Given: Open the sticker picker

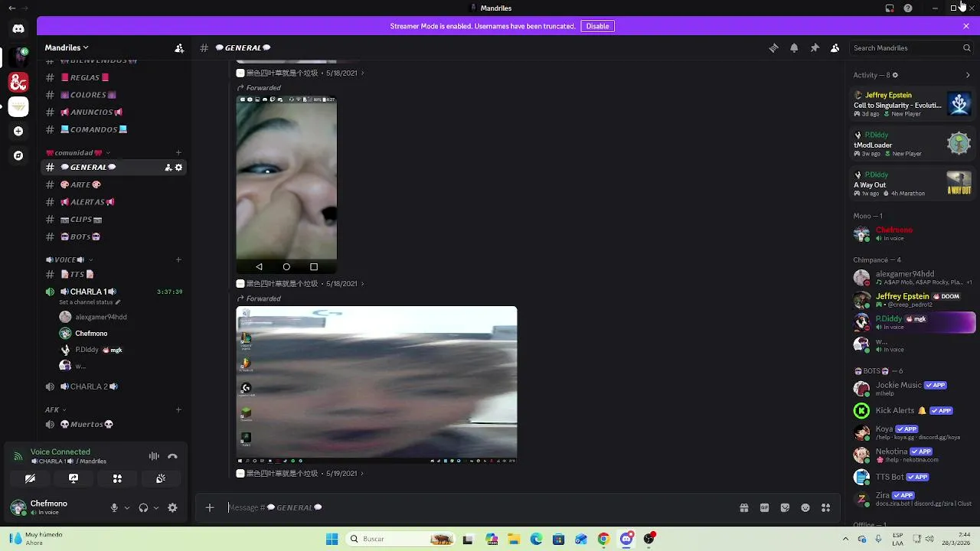Looking at the screenshot, I should pyautogui.click(x=785, y=507).
